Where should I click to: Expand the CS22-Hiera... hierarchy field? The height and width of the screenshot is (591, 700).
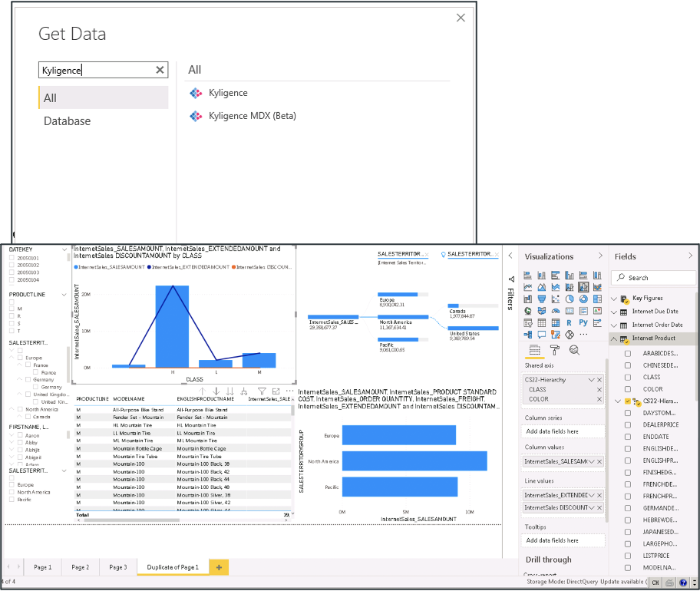(618, 401)
